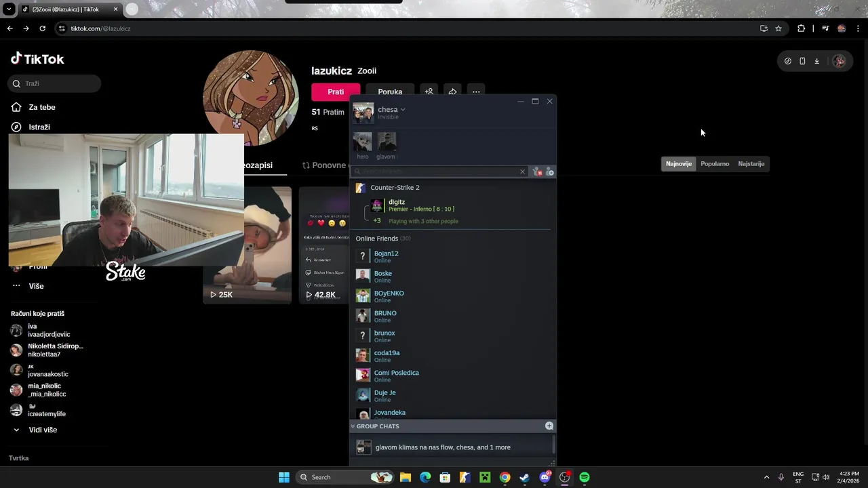The width and height of the screenshot is (868, 488).
Task: Sort videos by Popularno
Action: click(x=715, y=163)
